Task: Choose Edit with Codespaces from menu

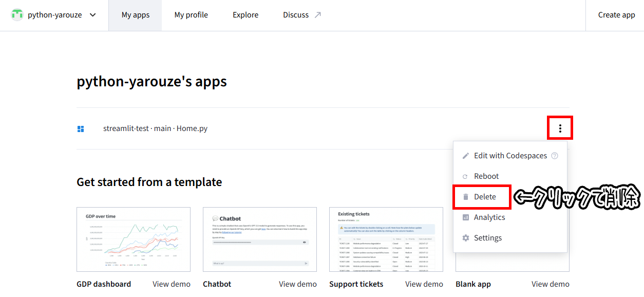Action: coord(510,156)
